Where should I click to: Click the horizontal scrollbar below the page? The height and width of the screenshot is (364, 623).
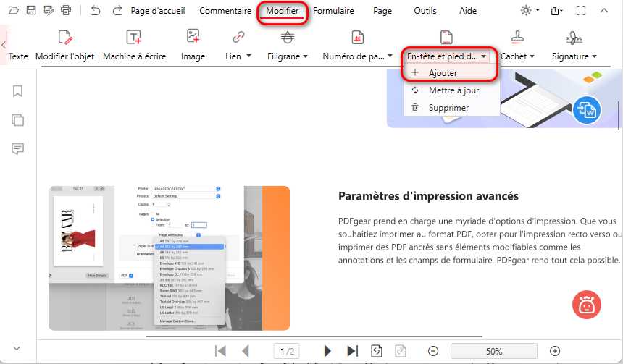point(314,337)
